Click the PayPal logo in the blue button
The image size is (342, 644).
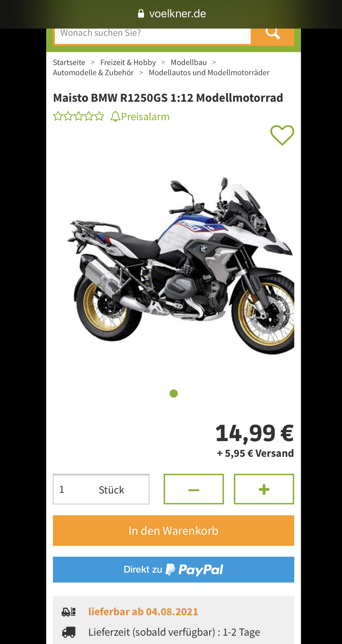click(x=195, y=569)
